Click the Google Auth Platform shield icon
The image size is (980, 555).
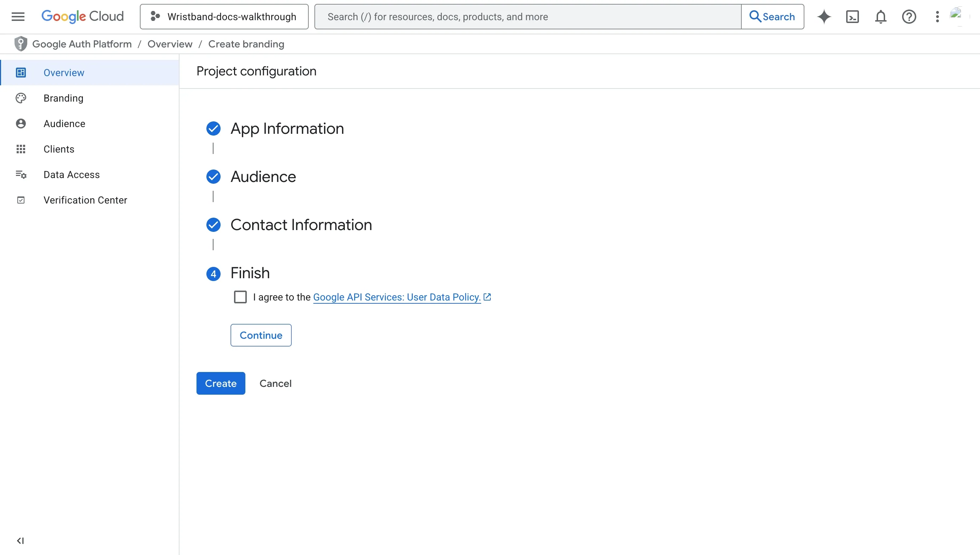click(x=21, y=44)
